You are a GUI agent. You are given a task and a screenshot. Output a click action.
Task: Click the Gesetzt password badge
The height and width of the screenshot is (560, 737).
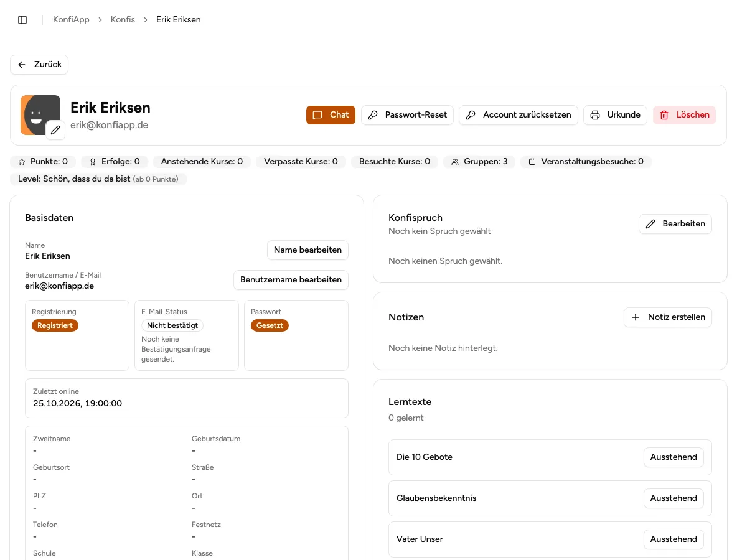coord(270,325)
